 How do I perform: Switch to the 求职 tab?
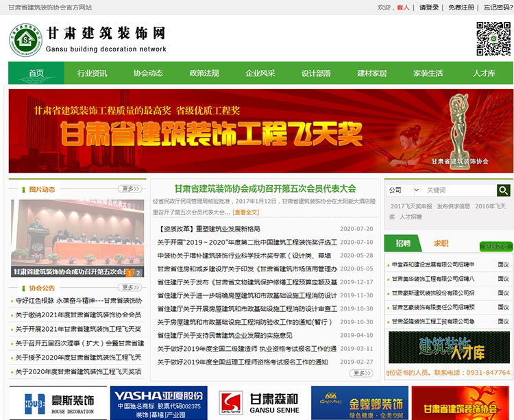441,243
